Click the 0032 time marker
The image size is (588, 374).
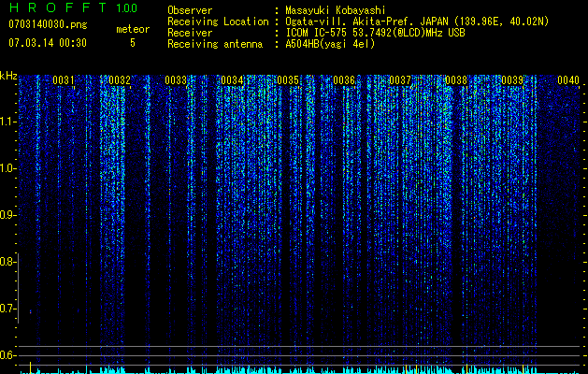120,80
